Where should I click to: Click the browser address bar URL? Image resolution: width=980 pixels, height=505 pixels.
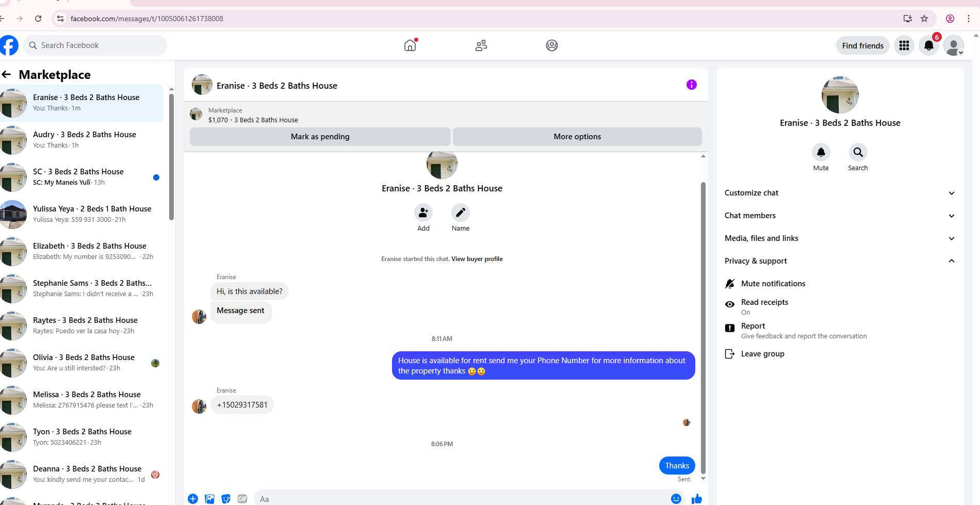[147, 19]
